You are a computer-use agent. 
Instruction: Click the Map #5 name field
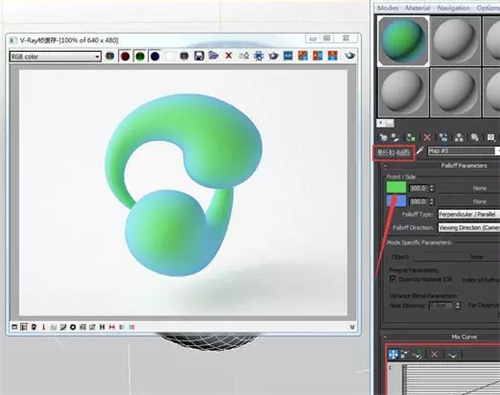coord(462,151)
